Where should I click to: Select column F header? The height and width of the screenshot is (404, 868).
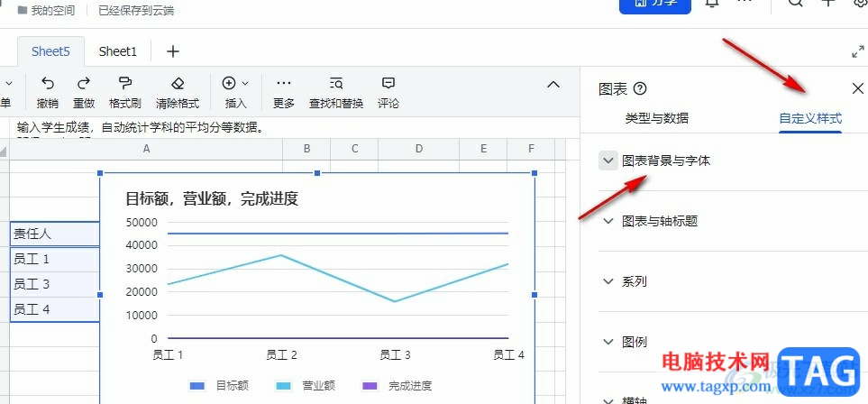coord(532,149)
